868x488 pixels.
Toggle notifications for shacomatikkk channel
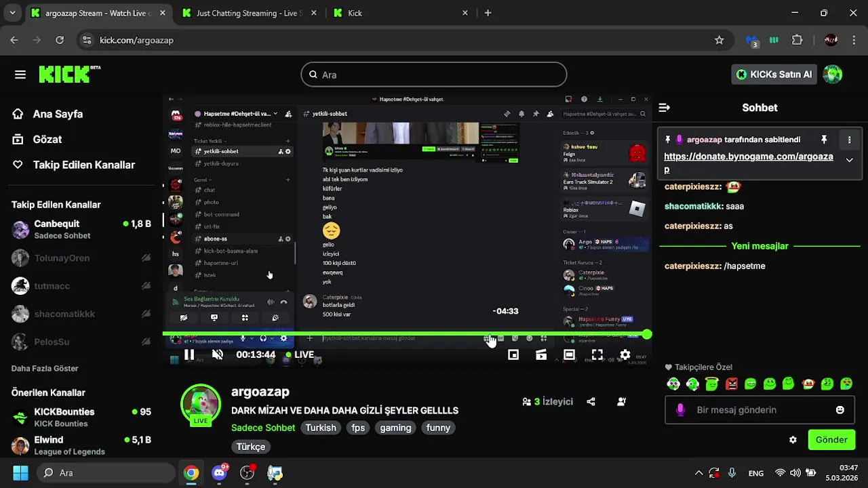pyautogui.click(x=146, y=314)
